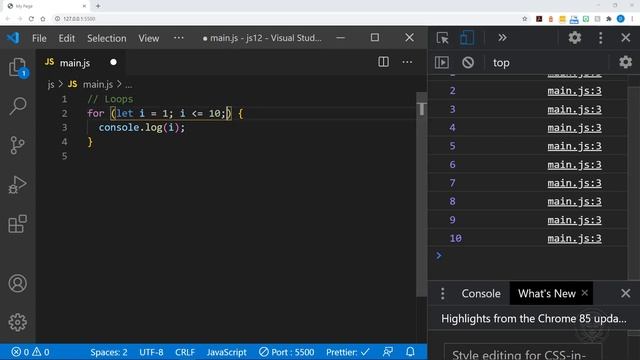Change the JavaScript language mode
Screen dimensions: 640x360
click(227, 352)
